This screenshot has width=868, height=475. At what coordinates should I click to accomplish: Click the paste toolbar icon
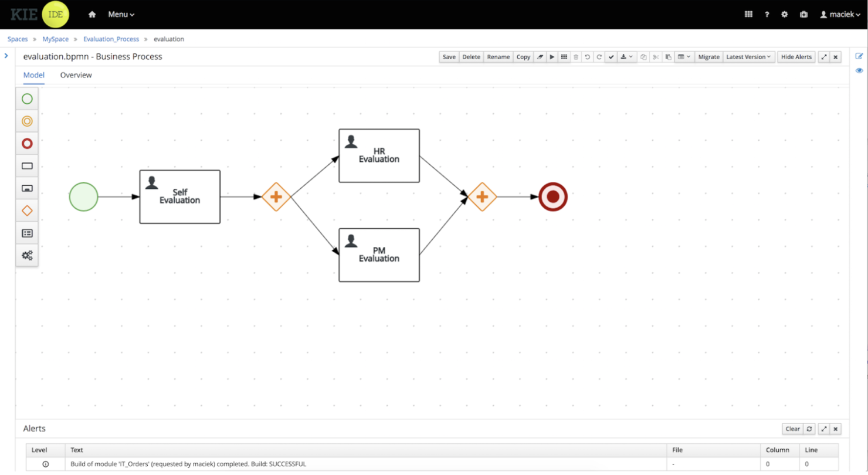(668, 57)
